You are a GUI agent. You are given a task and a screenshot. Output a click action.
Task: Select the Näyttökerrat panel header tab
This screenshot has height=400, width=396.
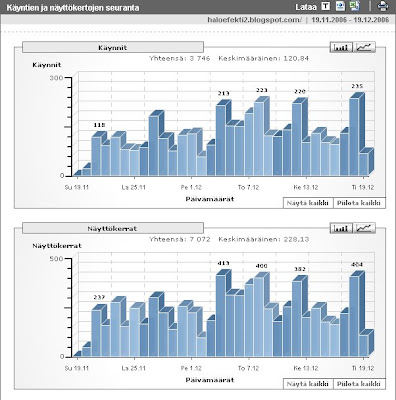point(113,228)
